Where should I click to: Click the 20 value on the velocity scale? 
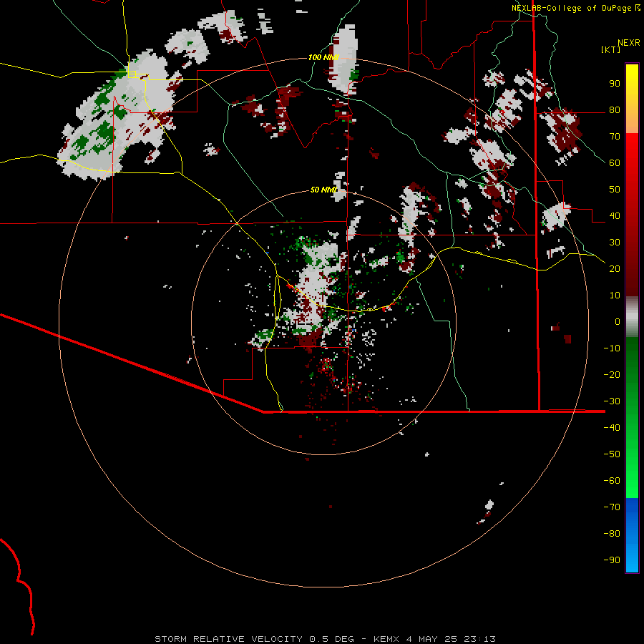click(x=615, y=269)
